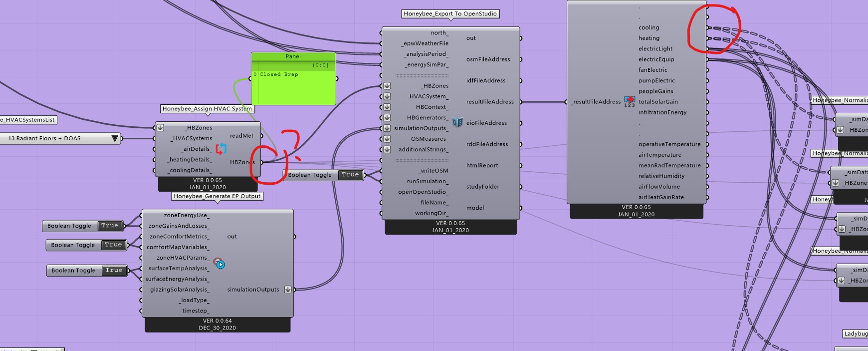This screenshot has width=868, height=351.
Task: Click the Closed Brep entry in Panel
Action: [x=278, y=74]
